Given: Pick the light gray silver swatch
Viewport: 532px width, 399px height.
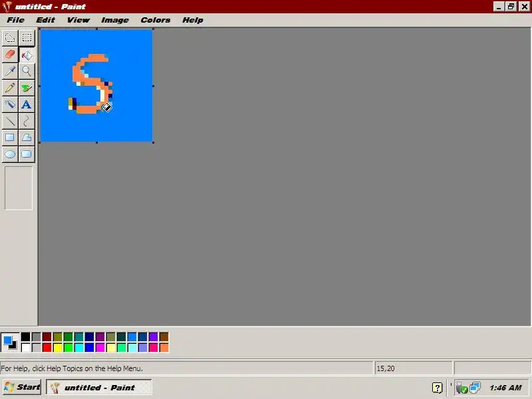Looking at the screenshot, I should coord(37,347).
